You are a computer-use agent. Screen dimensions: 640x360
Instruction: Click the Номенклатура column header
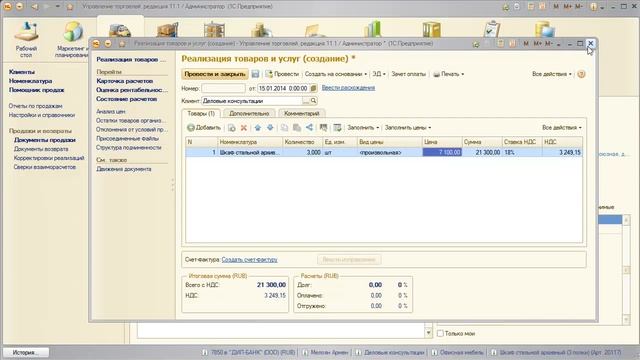click(249, 142)
